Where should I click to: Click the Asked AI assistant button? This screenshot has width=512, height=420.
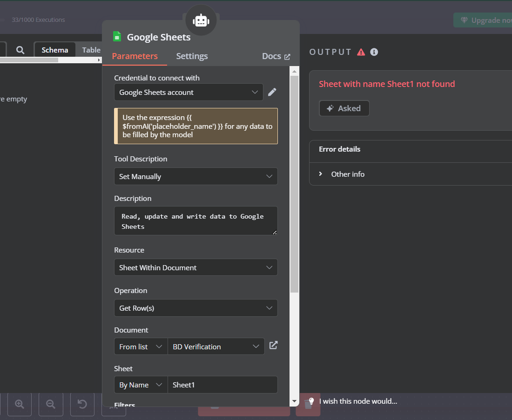(x=344, y=108)
